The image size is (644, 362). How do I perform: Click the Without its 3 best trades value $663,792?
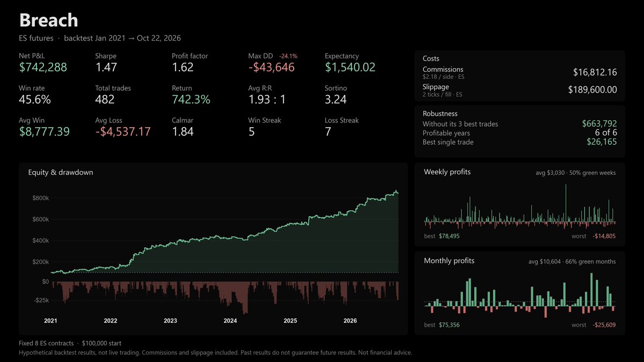(599, 124)
